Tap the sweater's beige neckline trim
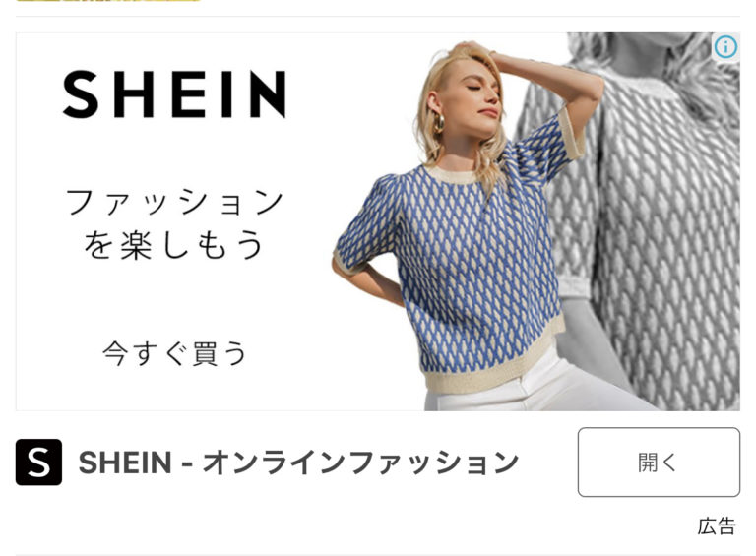The width and height of the screenshot is (756, 556). (451, 175)
